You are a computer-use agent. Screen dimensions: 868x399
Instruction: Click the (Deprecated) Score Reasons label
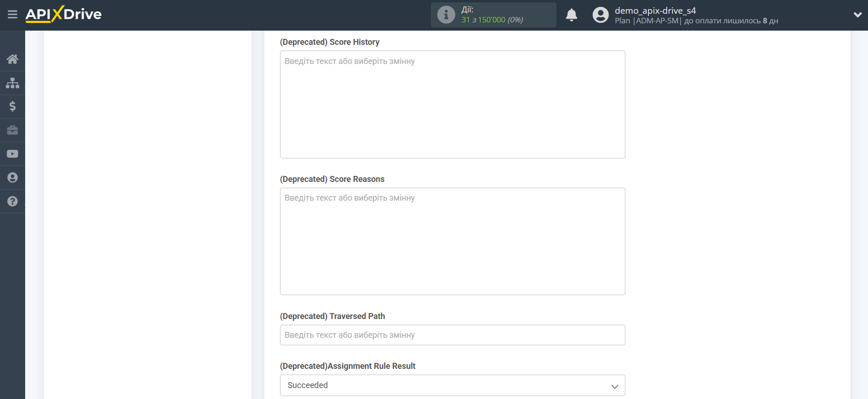coord(332,179)
